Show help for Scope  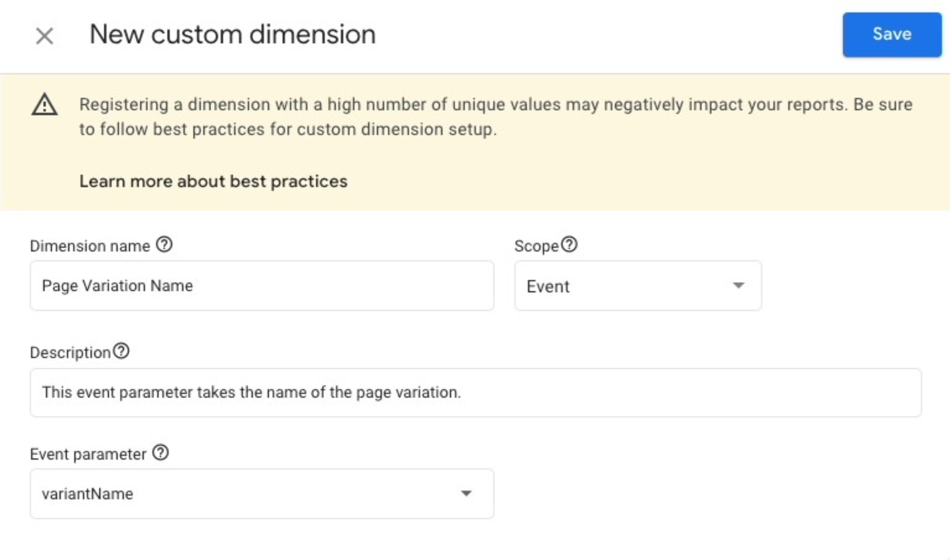[x=569, y=245]
